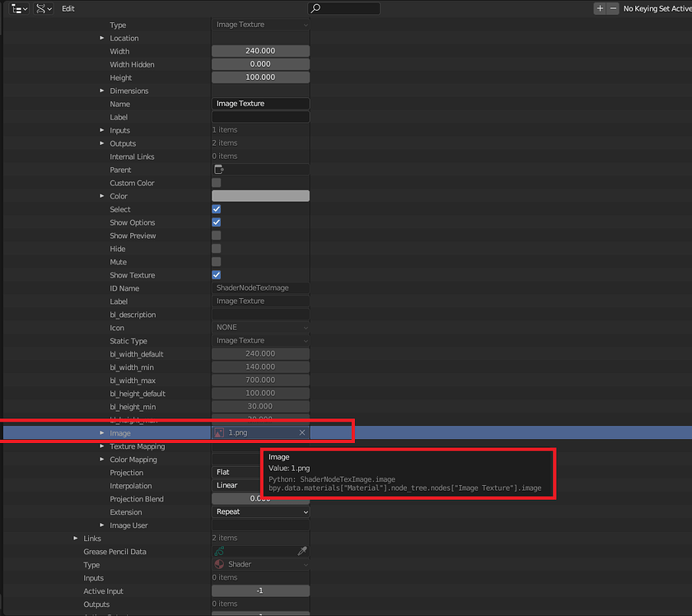Open the Projection Flat dropdown

pos(236,472)
